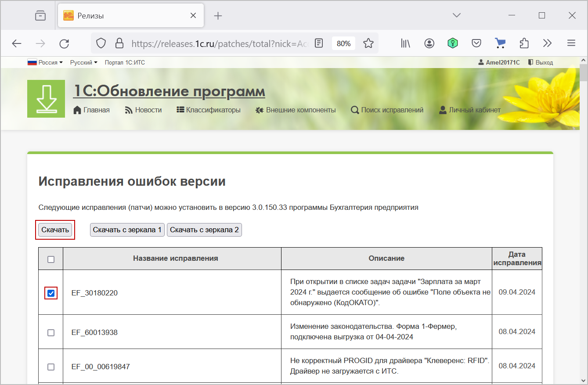Open blue shopping cart extension
Image resolution: width=588 pixels, height=385 pixels.
[500, 43]
